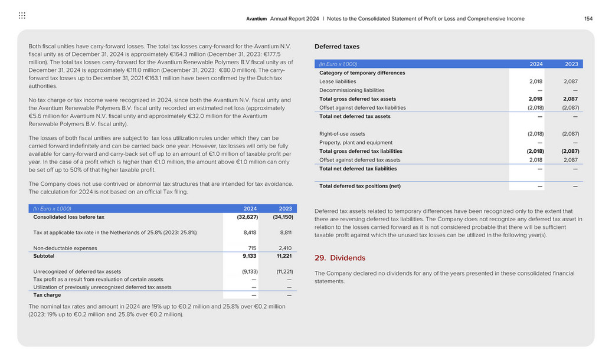Click 2023 column header in Deferred taxes table
612x364 pixels.
(x=571, y=64)
